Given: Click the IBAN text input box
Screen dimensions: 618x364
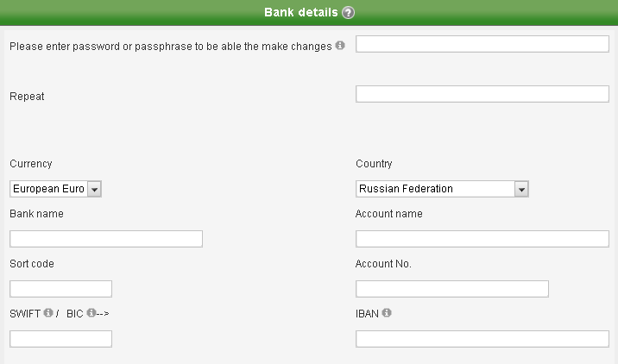Looking at the screenshot, I should click(482, 339).
